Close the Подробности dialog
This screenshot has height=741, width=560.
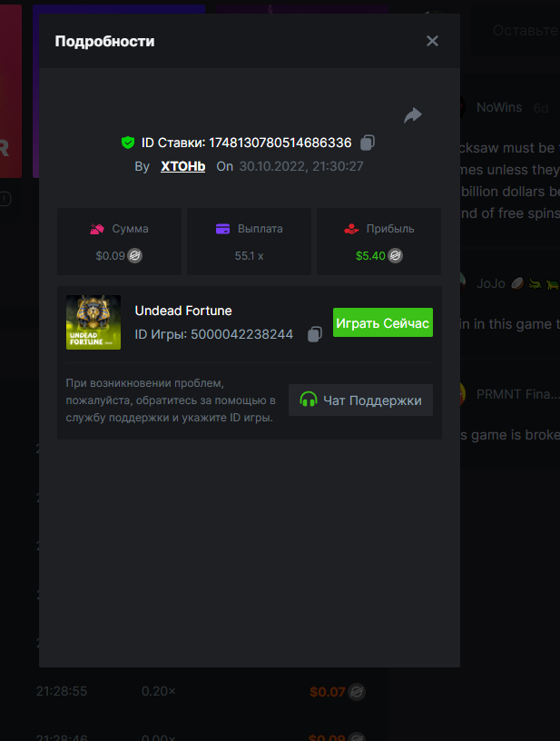(x=432, y=41)
